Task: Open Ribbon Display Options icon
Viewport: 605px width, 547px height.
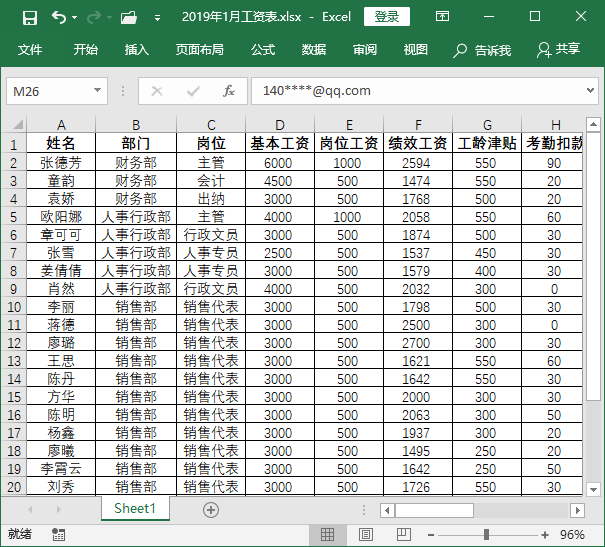Action: coord(442,17)
